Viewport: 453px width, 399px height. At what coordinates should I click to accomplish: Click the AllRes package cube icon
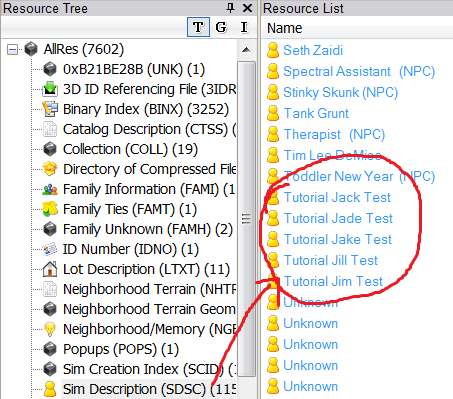31,49
